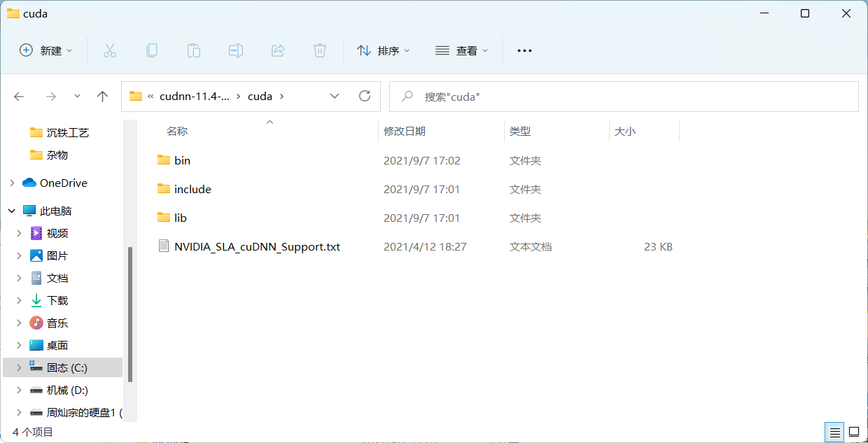This screenshot has height=443, width=868.
Task: Collapse the 此电脑 tree node
Action: (11, 210)
